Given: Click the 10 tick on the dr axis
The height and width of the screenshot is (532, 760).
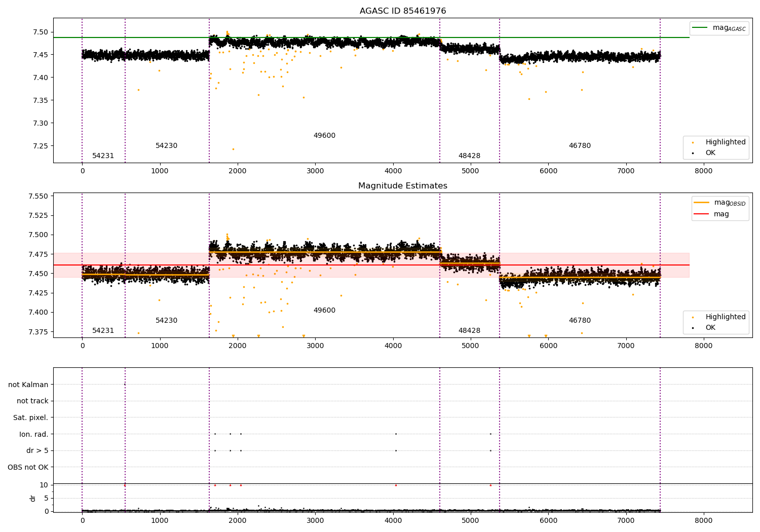Looking at the screenshot, I should pos(44,485).
